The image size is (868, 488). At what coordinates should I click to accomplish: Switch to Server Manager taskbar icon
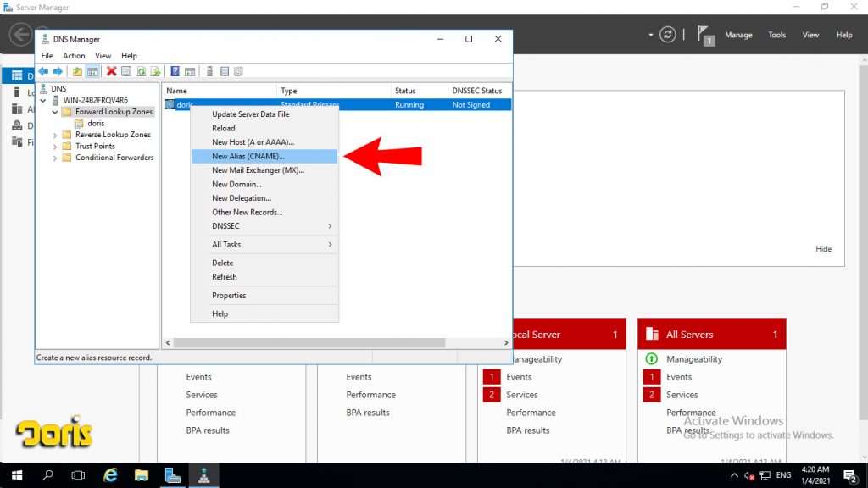[173, 475]
